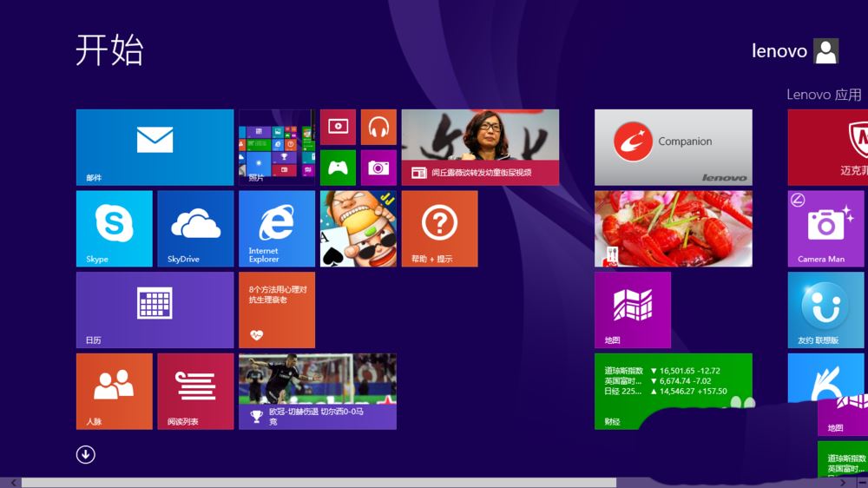Open the magenta camera tile

(x=378, y=168)
